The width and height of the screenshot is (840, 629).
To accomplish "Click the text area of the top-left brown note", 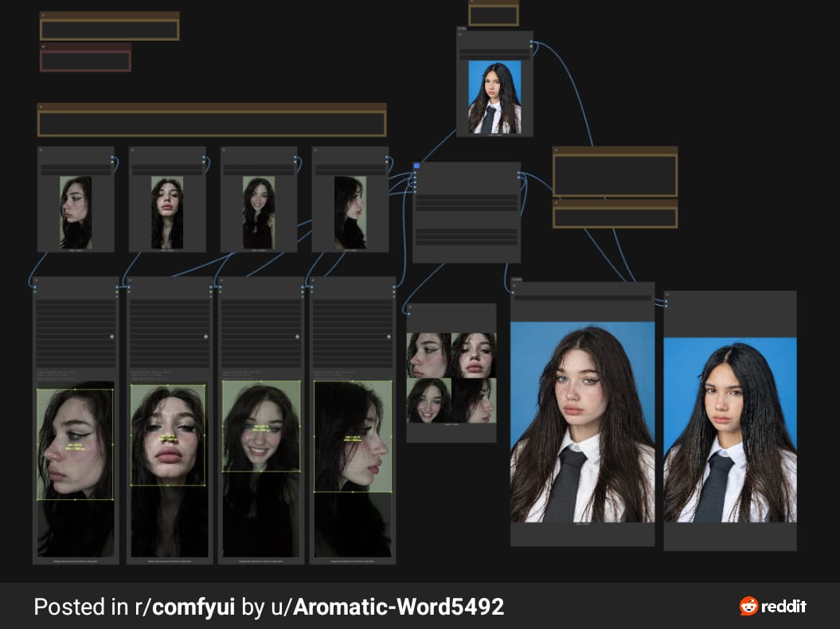I will (x=110, y=30).
